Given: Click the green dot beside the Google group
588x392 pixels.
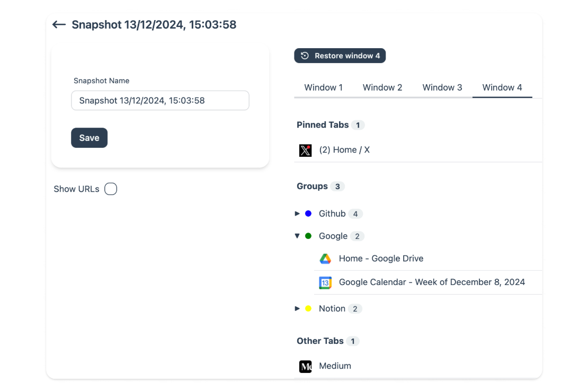Looking at the screenshot, I should [309, 236].
